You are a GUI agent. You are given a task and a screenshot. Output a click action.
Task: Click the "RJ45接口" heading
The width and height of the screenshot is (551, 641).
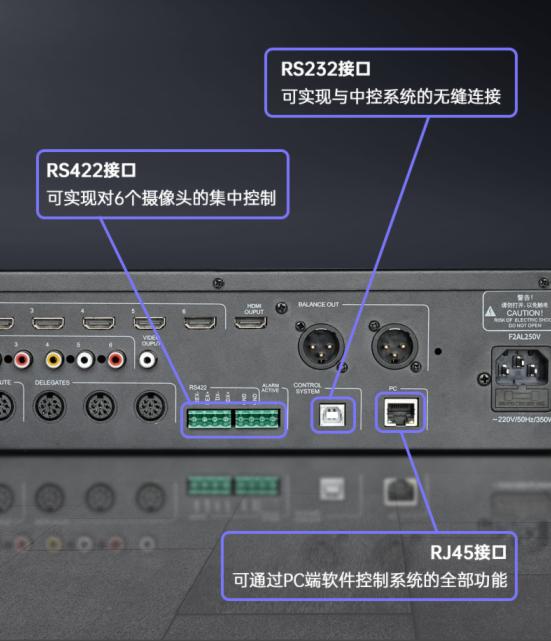pos(468,553)
